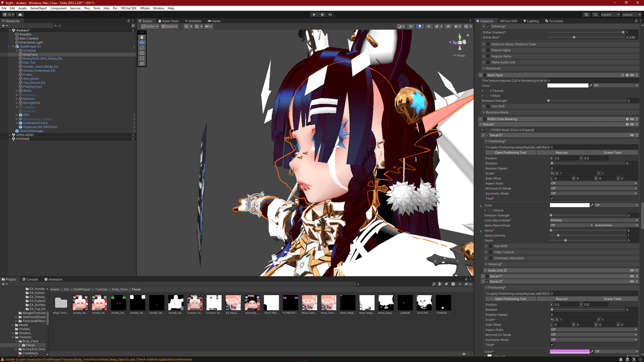Open the Undo History icon
Screen dimensions: 644x362
pyautogui.click(x=586, y=15)
